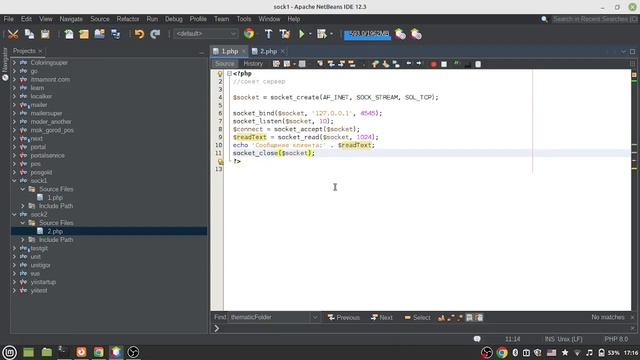Click the Toggle Bookmark editor icon
The height and width of the screenshot is (360, 640).
click(396, 64)
